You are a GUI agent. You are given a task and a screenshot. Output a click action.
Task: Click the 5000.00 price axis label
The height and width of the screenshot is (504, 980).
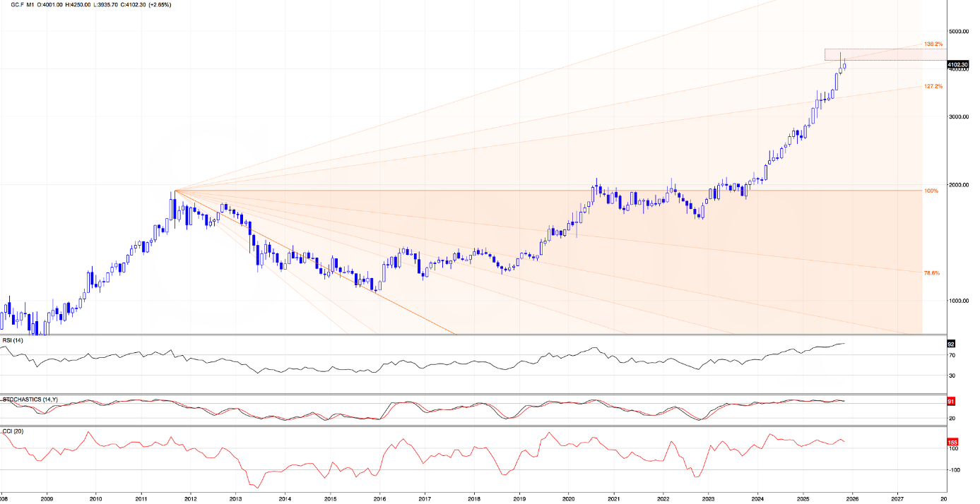click(957, 31)
